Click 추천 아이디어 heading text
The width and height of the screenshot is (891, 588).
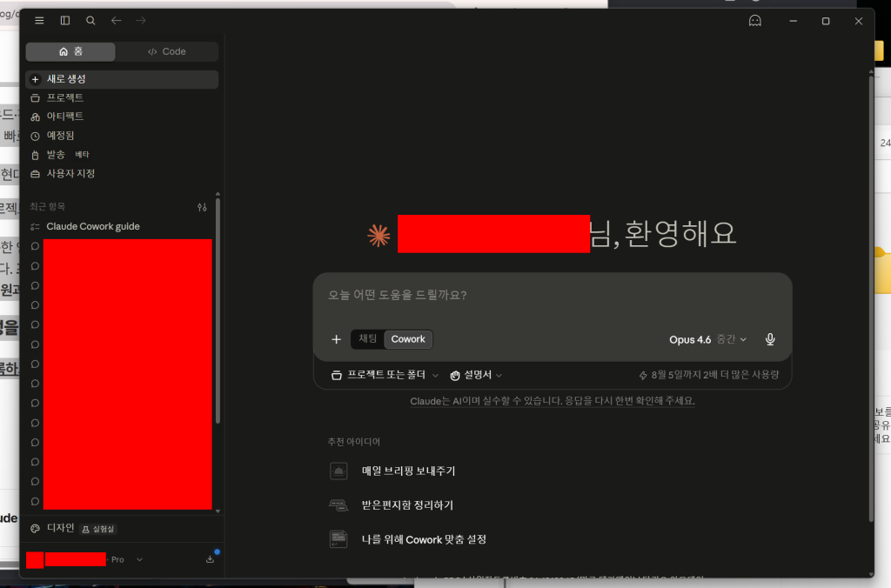click(353, 442)
